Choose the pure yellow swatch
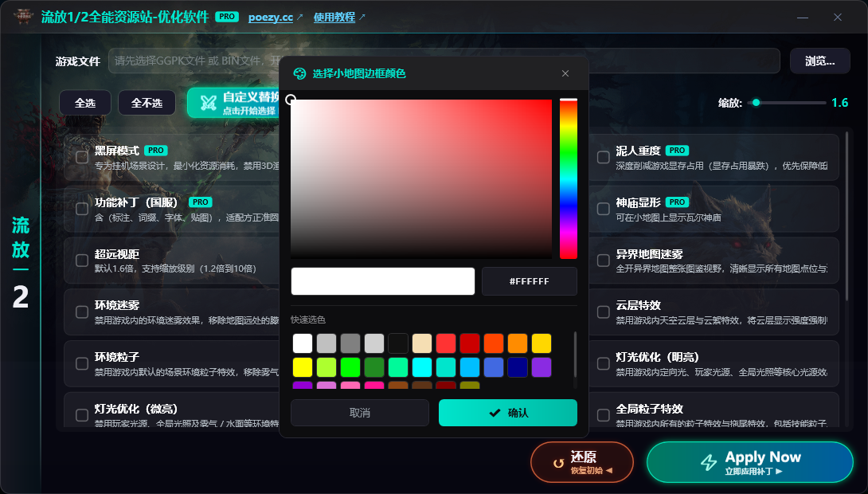 coord(303,367)
